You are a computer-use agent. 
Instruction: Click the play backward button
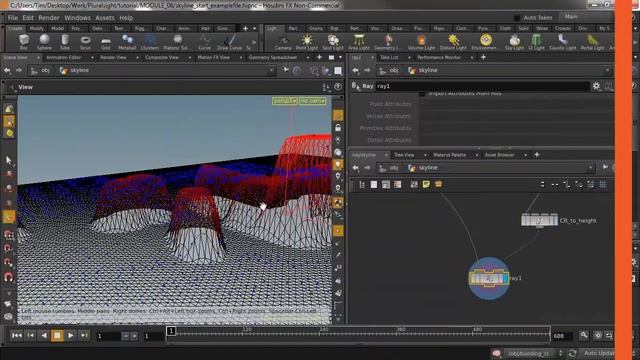(44, 336)
